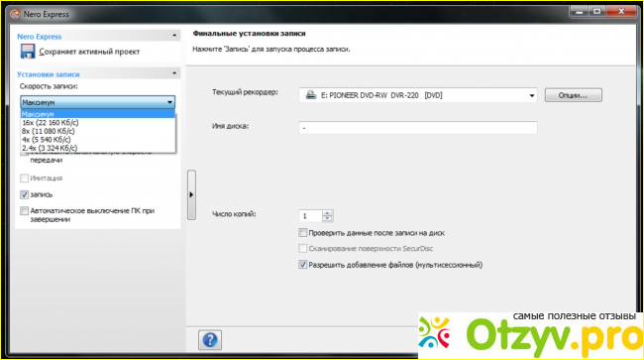Choose 16x (22 160 Кб/с) write speed

(x=51, y=122)
